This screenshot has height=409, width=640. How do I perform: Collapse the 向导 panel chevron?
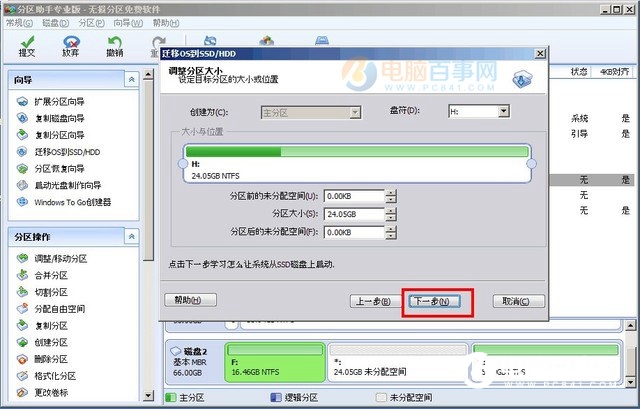pyautogui.click(x=131, y=80)
